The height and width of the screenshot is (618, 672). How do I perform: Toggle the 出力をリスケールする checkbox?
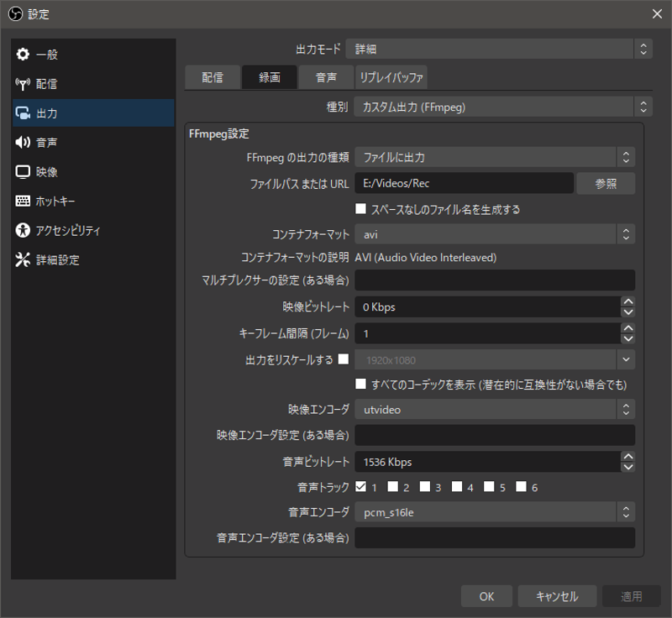point(343,359)
